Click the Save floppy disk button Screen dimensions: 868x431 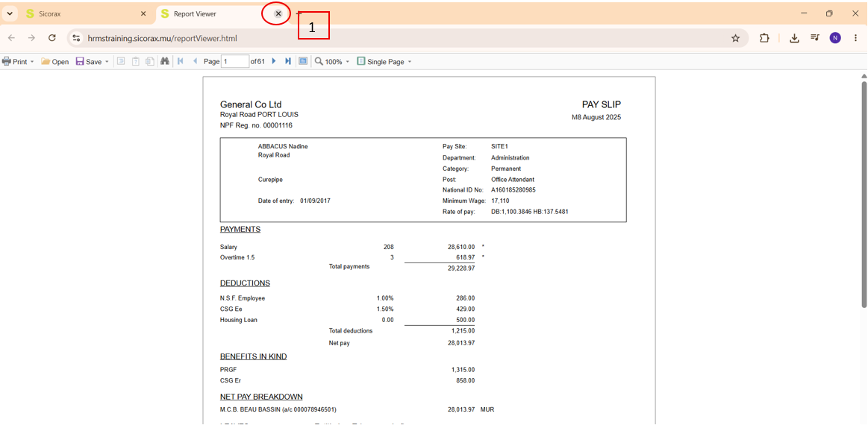click(89, 61)
